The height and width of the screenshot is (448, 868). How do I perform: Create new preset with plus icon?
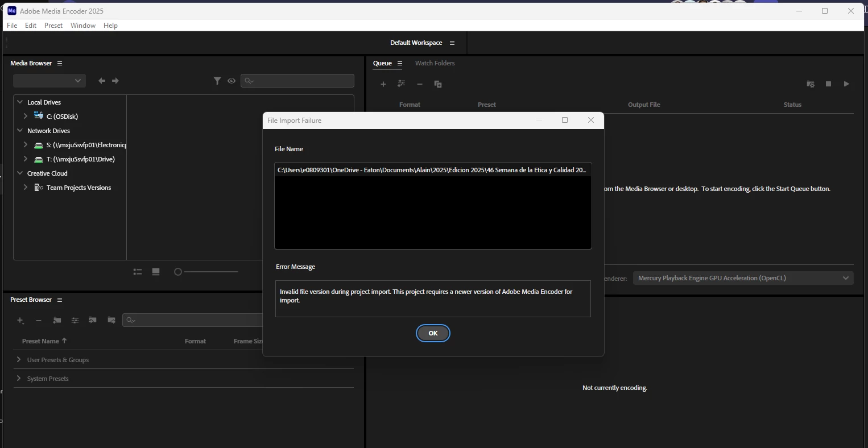[20, 321]
